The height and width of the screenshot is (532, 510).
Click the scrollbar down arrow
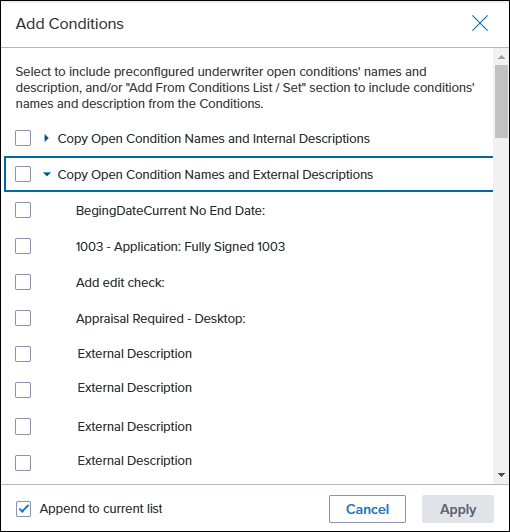point(502,475)
